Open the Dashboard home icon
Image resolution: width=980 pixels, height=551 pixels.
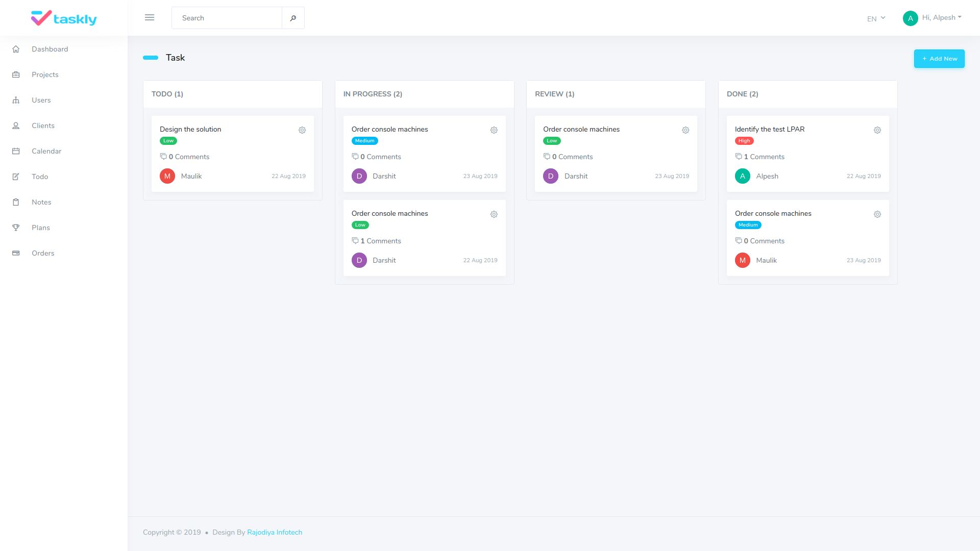coord(16,49)
